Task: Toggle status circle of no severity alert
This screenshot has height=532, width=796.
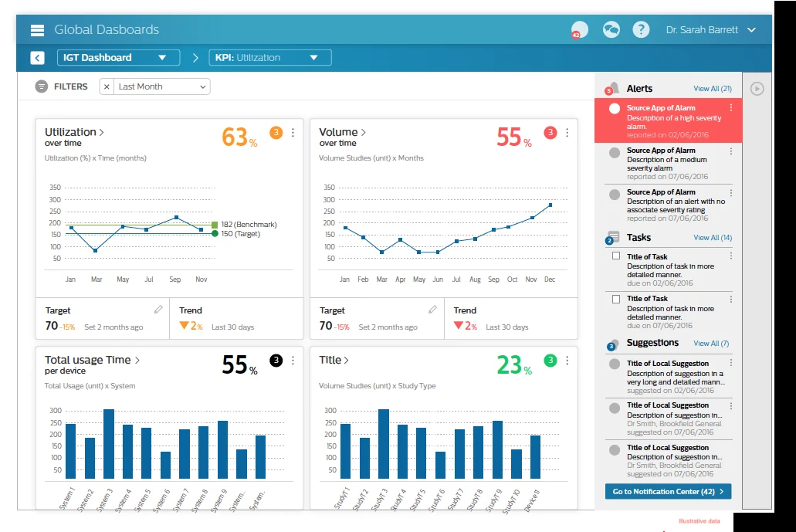Action: point(615,195)
